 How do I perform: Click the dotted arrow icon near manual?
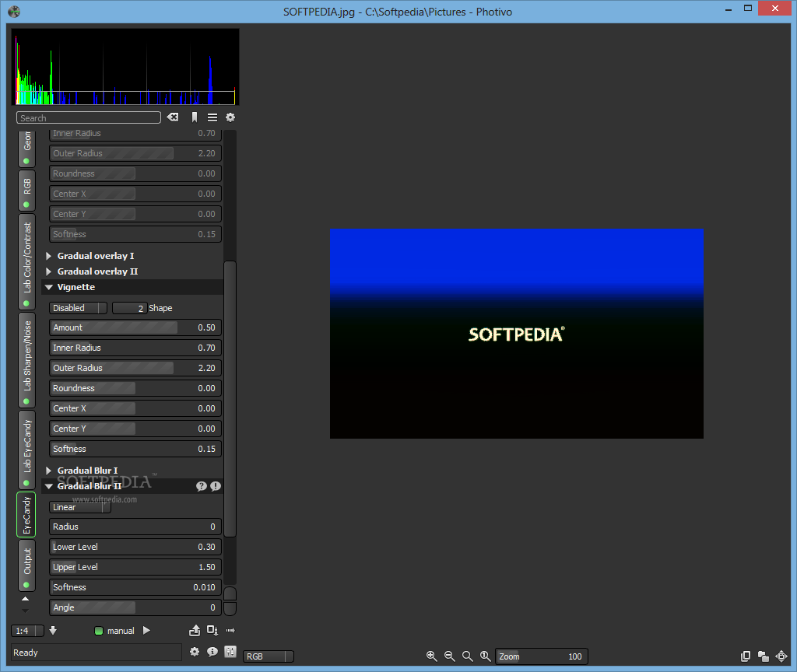coord(230,630)
